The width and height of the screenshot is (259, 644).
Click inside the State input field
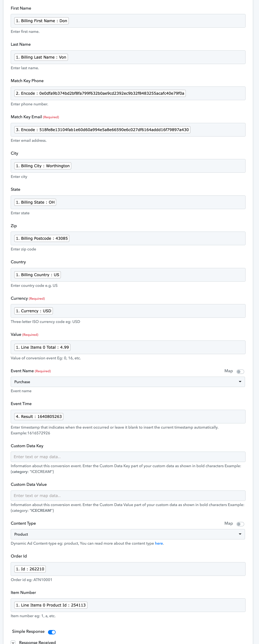tap(128, 202)
